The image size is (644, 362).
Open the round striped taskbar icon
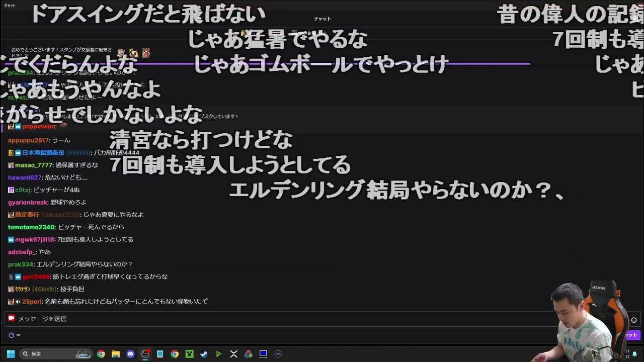pos(278,354)
